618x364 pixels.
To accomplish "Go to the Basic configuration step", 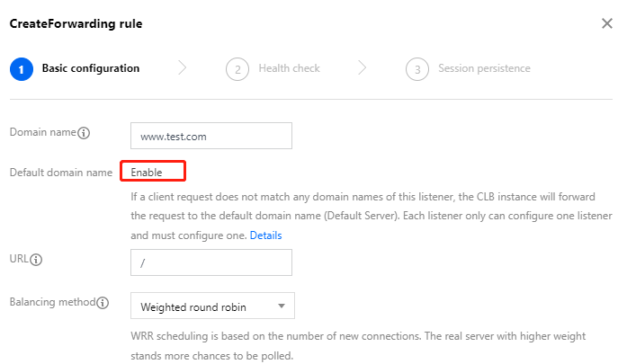I will tap(91, 68).
